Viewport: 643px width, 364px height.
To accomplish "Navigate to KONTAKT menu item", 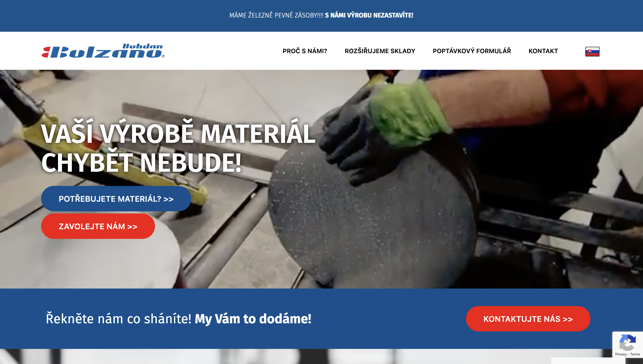I will point(543,51).
